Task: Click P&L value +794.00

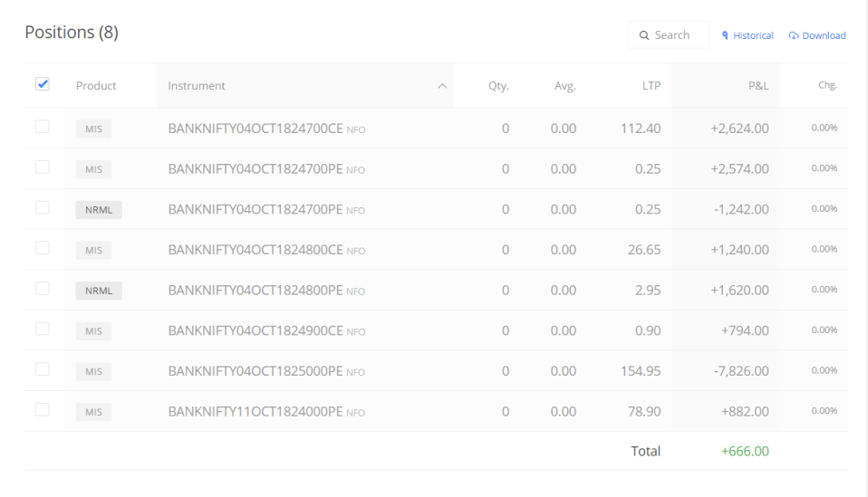Action: [745, 330]
